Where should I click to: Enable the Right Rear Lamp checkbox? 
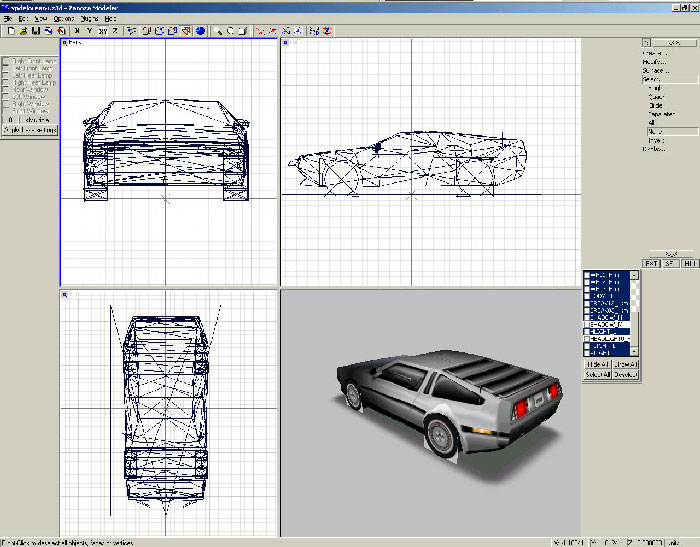[6, 83]
